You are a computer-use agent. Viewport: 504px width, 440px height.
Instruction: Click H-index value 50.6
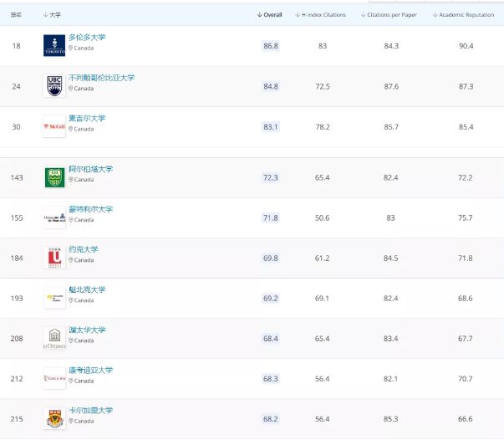click(322, 218)
